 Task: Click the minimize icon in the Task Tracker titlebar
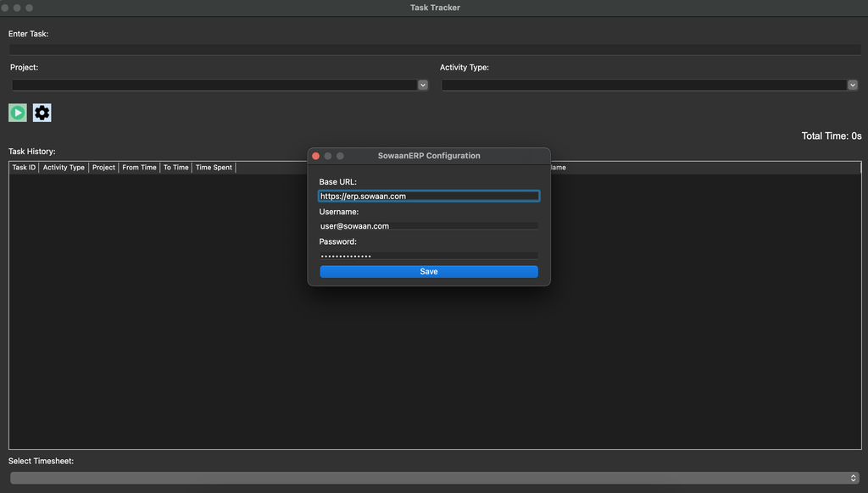coord(16,7)
